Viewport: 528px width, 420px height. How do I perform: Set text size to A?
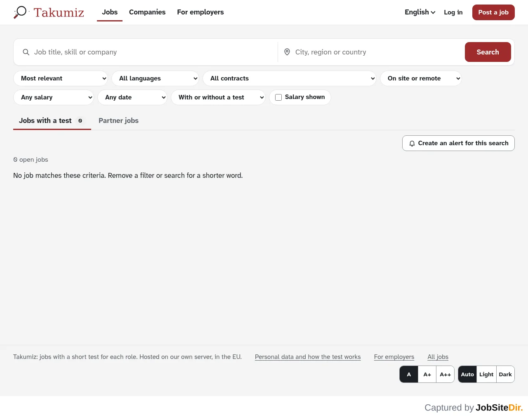(409, 374)
